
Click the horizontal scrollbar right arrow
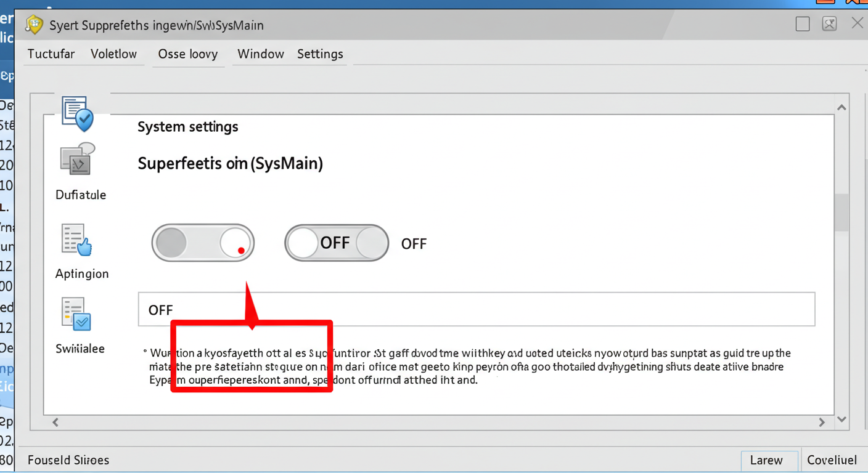(822, 422)
